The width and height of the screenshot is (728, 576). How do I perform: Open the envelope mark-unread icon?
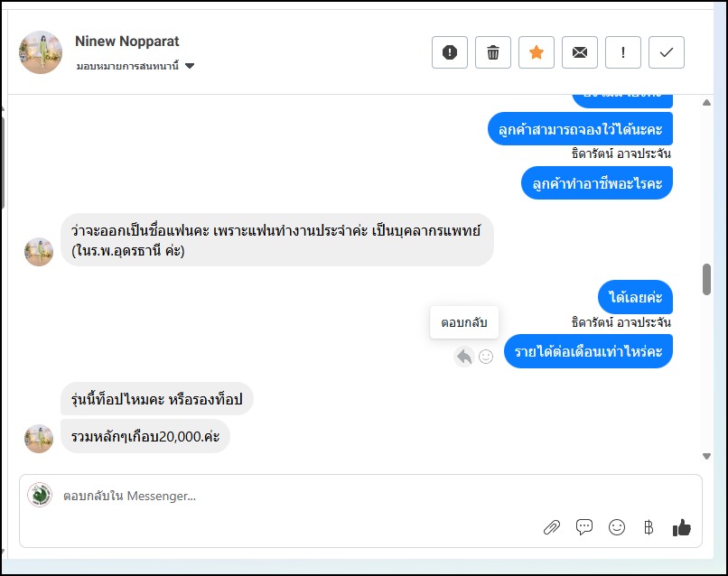pos(580,52)
